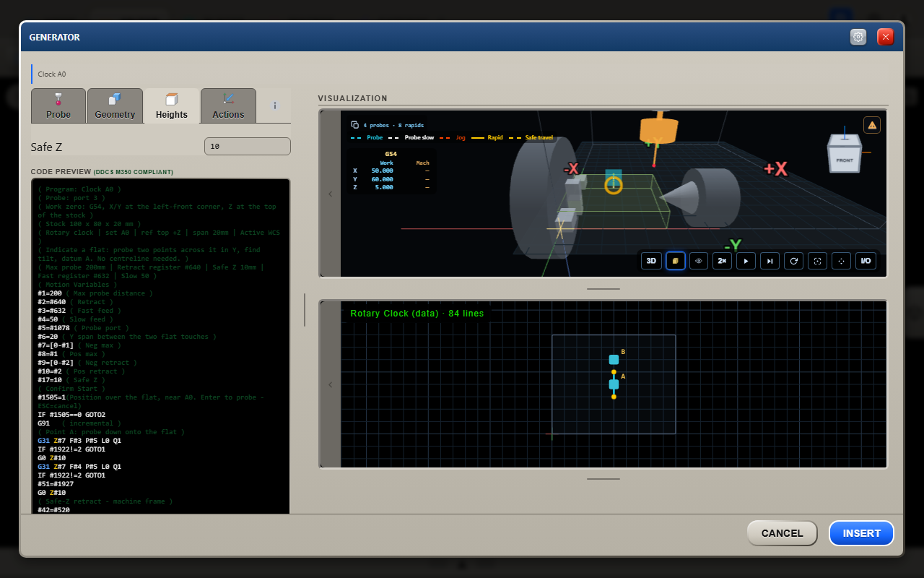The width and height of the screenshot is (924, 578).
Task: Click the warning triangle icon
Action: click(872, 125)
